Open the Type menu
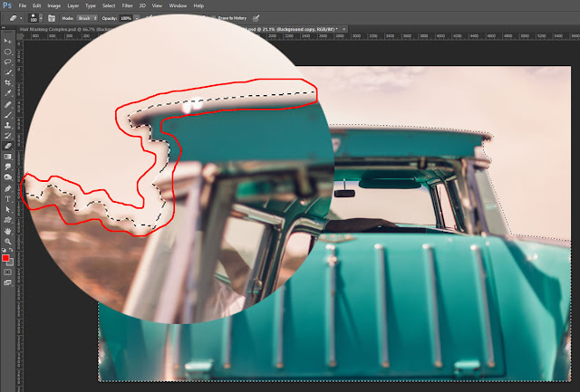 pyautogui.click(x=91, y=6)
